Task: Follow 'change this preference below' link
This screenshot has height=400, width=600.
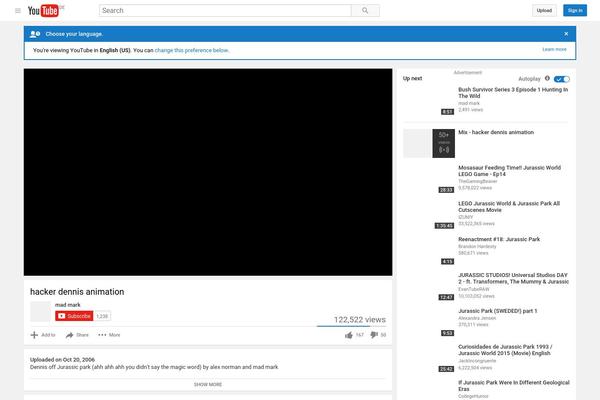Action: pyautogui.click(x=191, y=50)
